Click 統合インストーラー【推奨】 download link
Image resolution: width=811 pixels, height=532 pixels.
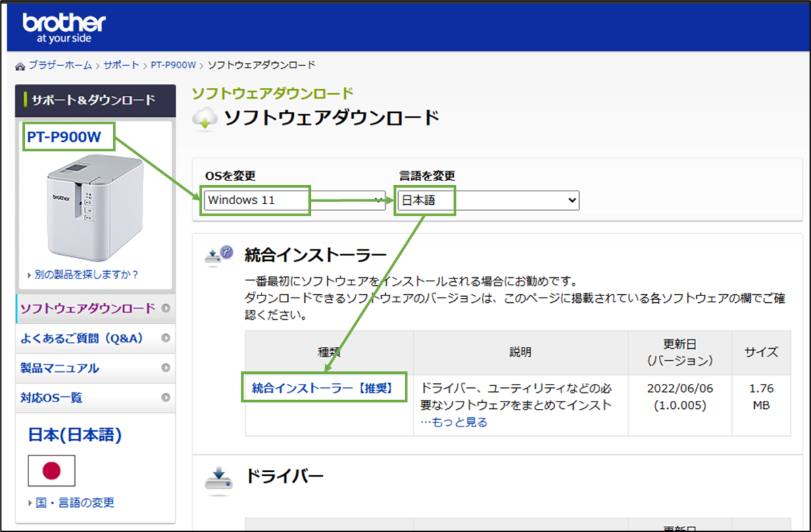(x=323, y=388)
